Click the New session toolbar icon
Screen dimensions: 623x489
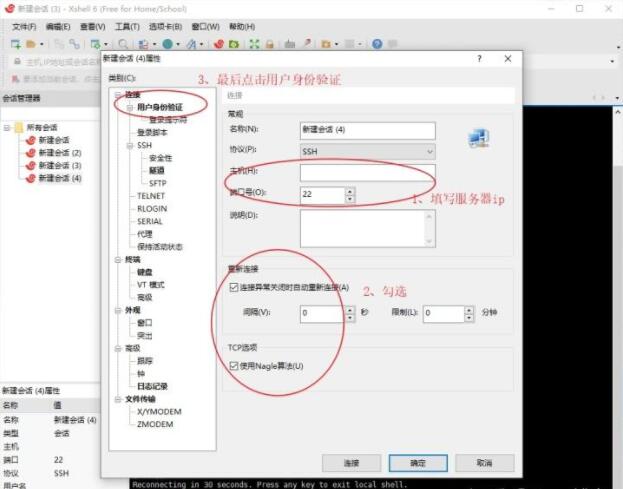tap(15, 44)
